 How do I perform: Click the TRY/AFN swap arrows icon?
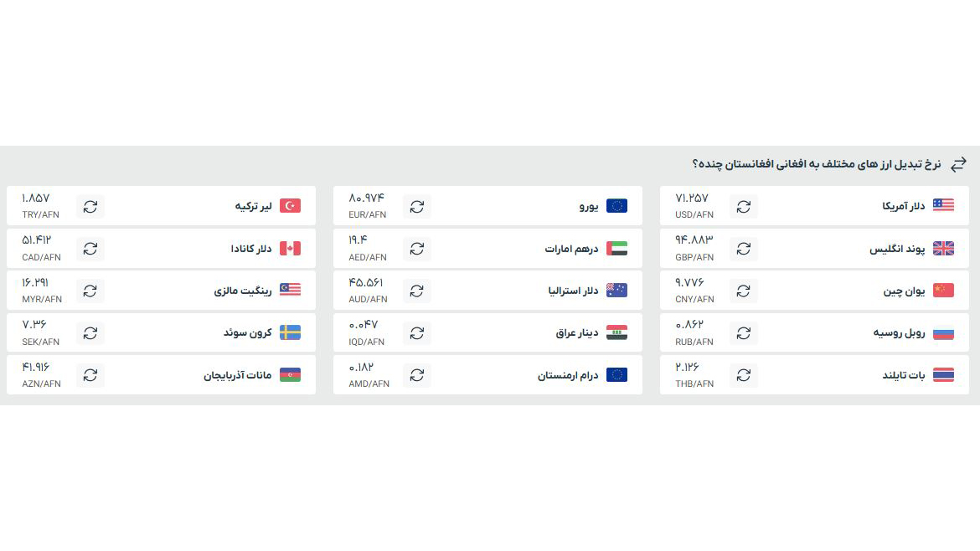90,207
